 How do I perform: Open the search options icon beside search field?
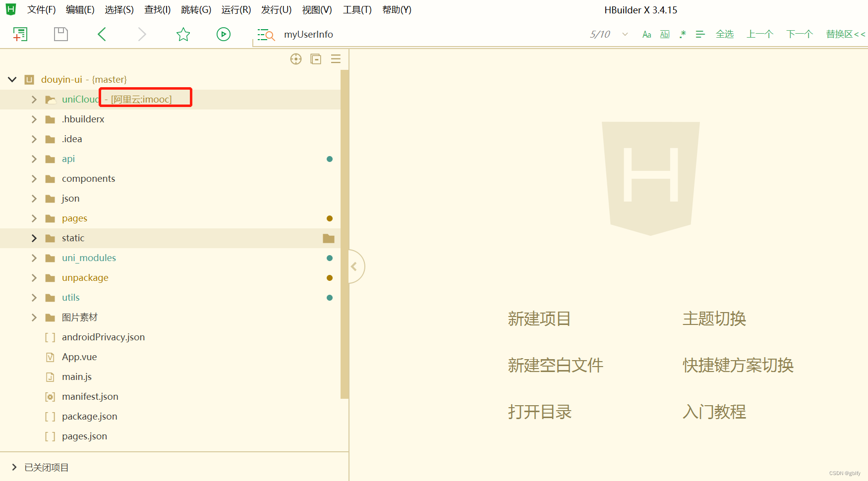266,35
